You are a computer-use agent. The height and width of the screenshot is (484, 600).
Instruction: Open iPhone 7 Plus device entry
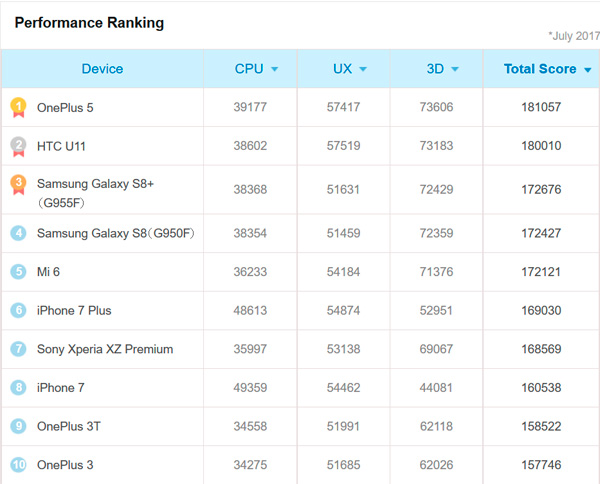pos(74,311)
